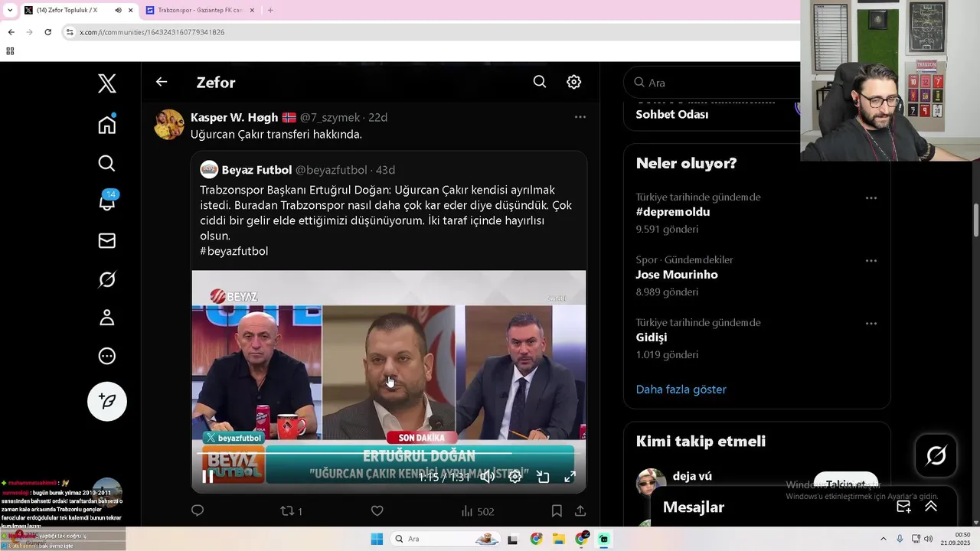Pause the Beyaz Futbol video
The height and width of the screenshot is (551, 980).
(x=207, y=477)
